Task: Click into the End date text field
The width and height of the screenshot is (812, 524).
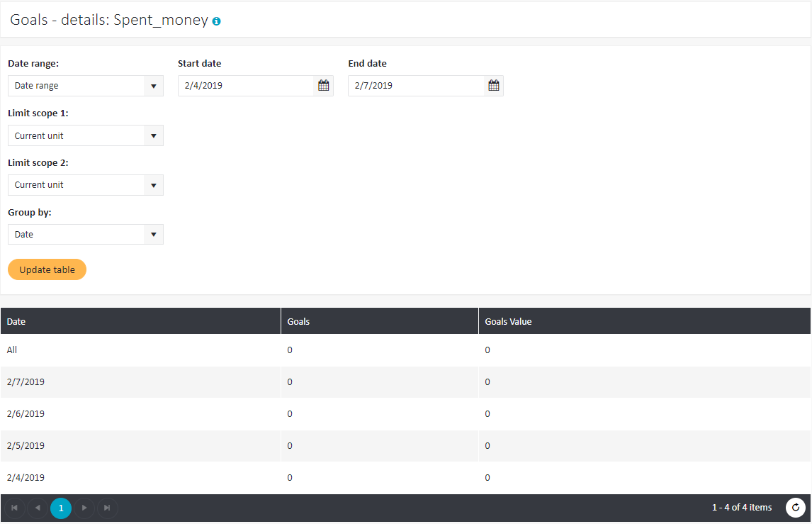Action: point(415,86)
